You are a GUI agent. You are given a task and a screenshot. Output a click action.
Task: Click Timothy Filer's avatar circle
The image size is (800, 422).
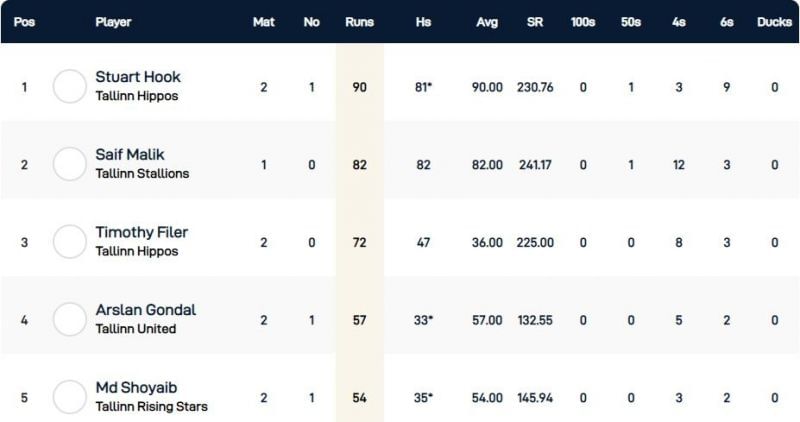point(70,242)
